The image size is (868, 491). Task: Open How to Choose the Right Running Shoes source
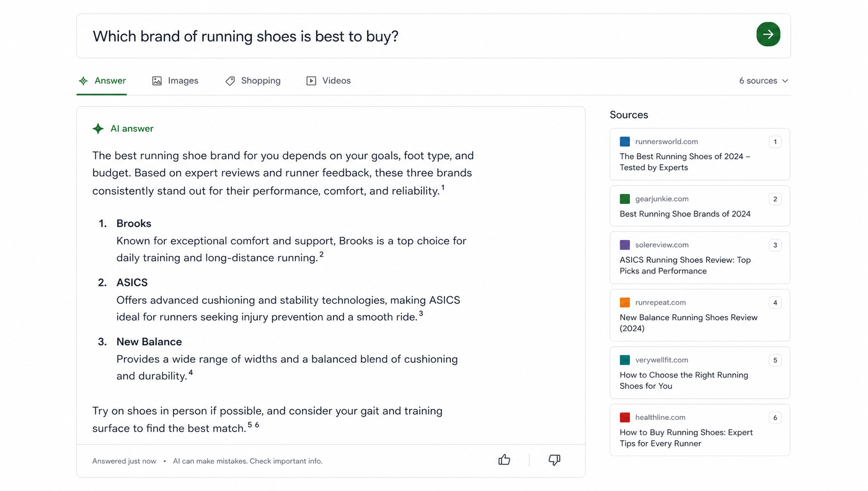(699, 373)
